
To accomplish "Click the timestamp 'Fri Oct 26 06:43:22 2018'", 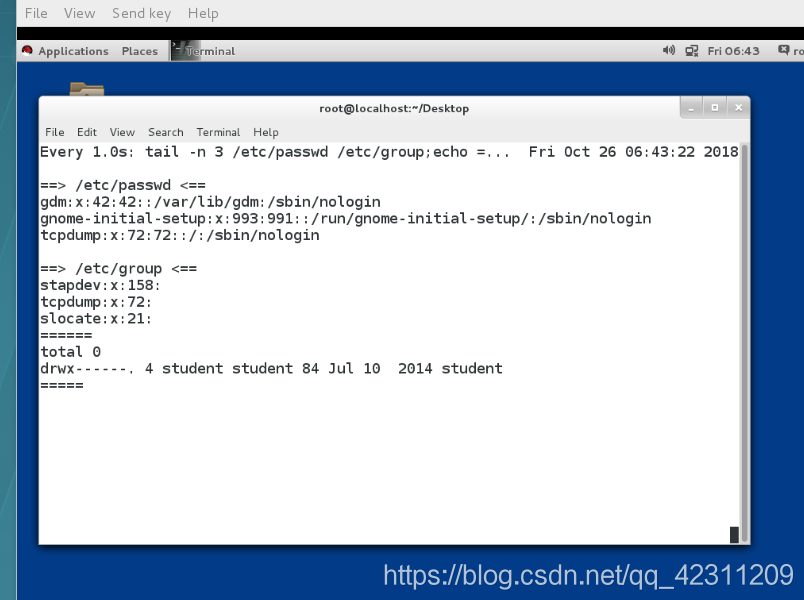I will click(633, 152).
